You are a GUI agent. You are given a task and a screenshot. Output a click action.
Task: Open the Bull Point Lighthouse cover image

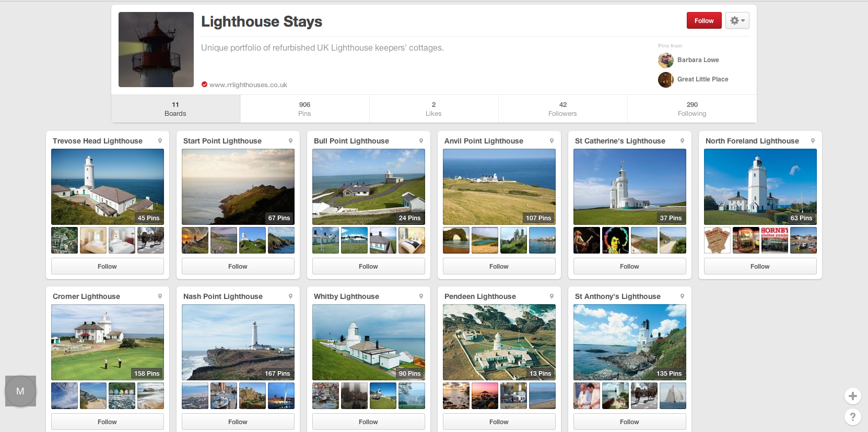click(369, 187)
